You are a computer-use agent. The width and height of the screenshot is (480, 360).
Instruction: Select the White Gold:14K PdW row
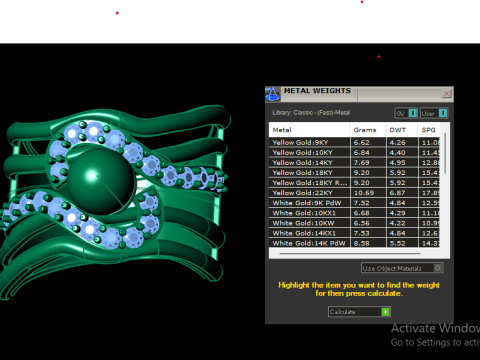(x=354, y=243)
